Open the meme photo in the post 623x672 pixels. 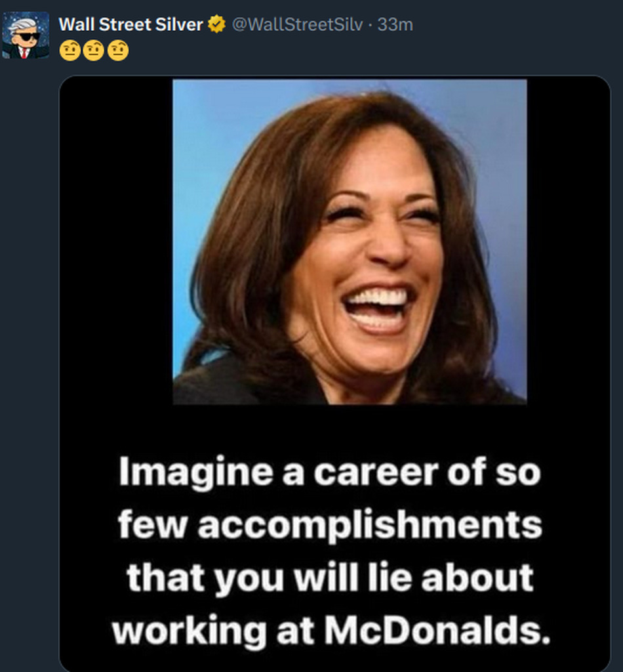click(x=349, y=241)
